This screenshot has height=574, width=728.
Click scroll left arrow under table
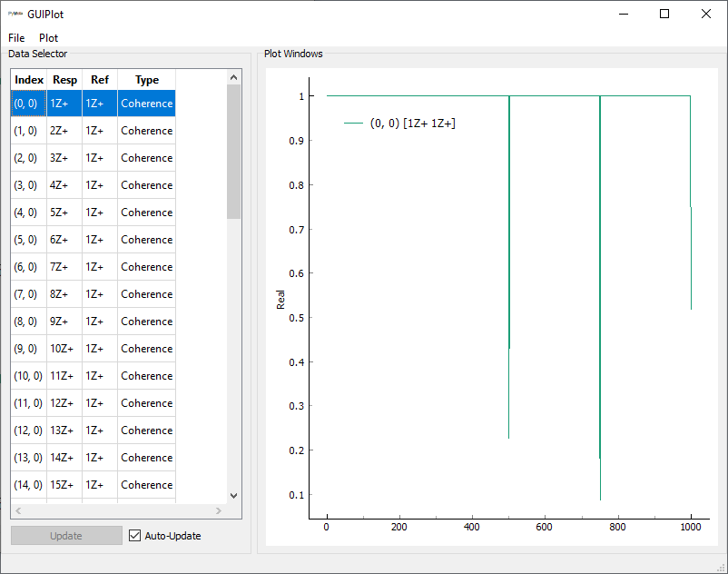coord(19,510)
